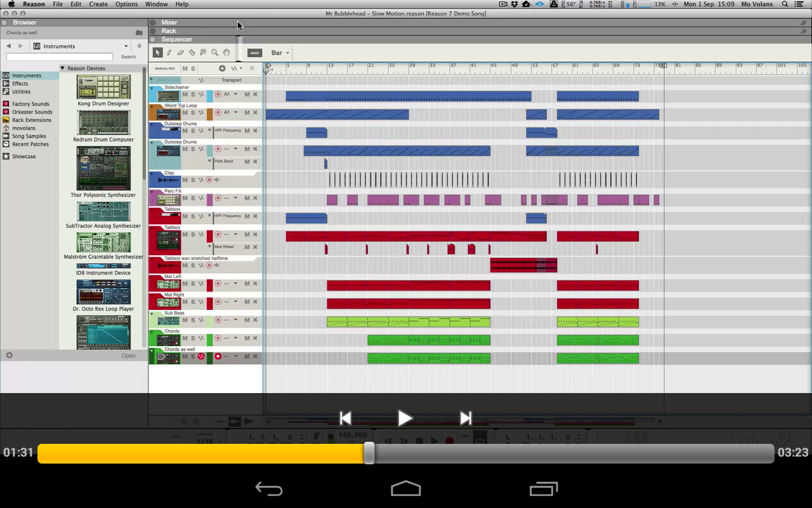The width and height of the screenshot is (812, 508).
Task: Select Rack Extensions in the Browser sidebar
Action: pyautogui.click(x=32, y=120)
